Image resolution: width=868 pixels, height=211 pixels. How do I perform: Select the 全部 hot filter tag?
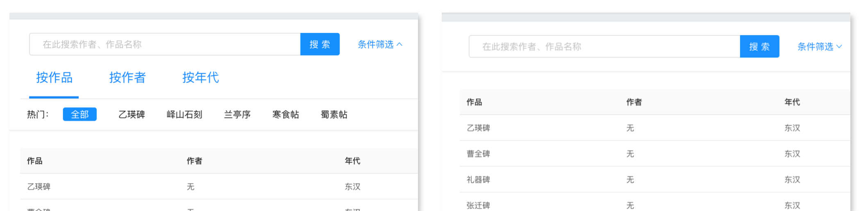pos(80,114)
